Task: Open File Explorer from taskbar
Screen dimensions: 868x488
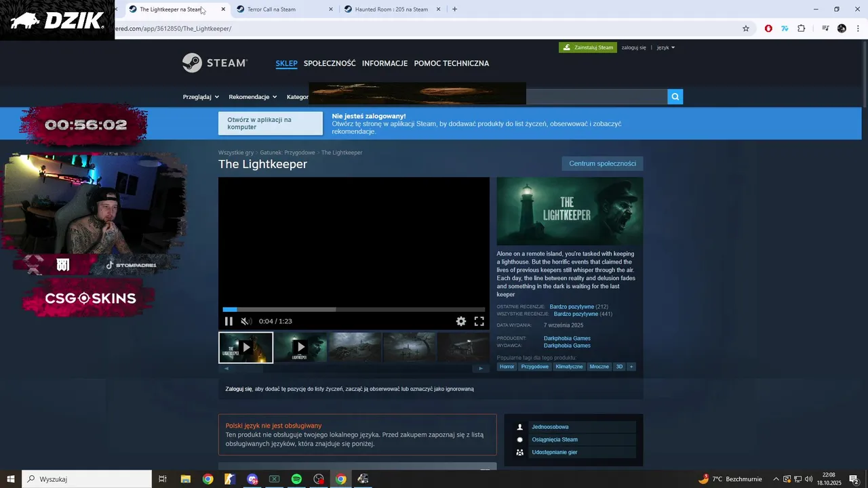Action: [185, 479]
